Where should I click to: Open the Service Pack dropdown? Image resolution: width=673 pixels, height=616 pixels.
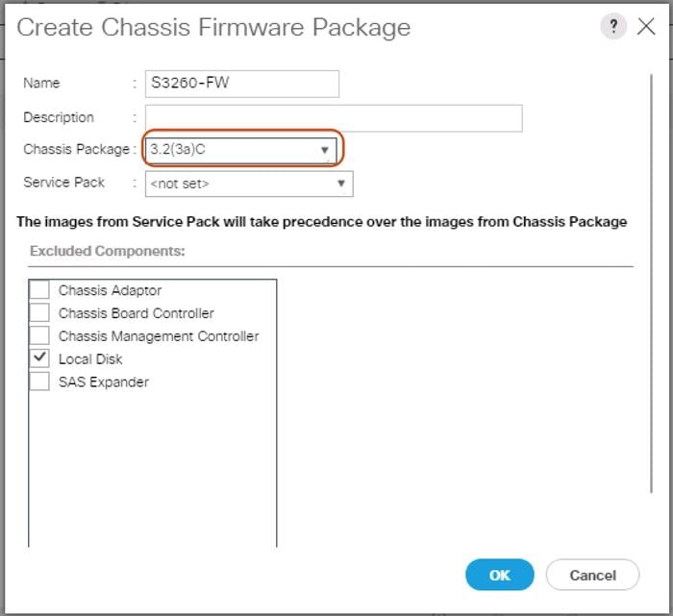[248, 184]
